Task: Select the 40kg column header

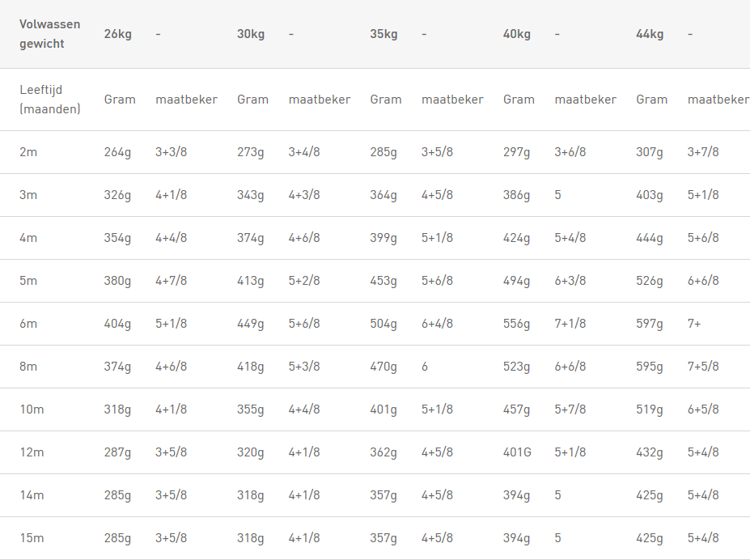Action: [x=516, y=34]
